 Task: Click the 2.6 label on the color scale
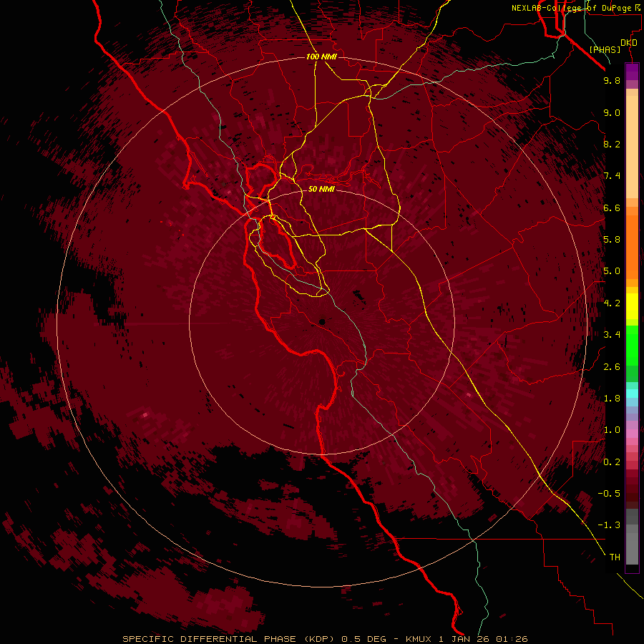coord(612,367)
